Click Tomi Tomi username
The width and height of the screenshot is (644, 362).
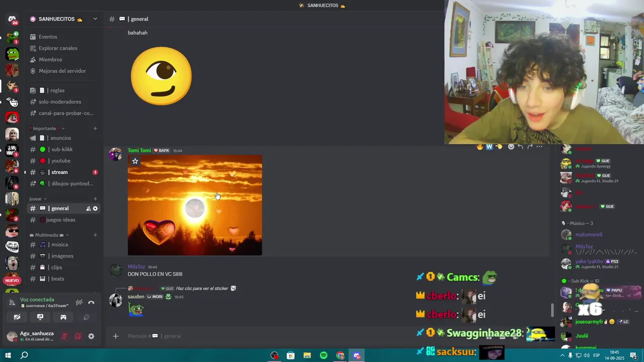[x=139, y=150]
